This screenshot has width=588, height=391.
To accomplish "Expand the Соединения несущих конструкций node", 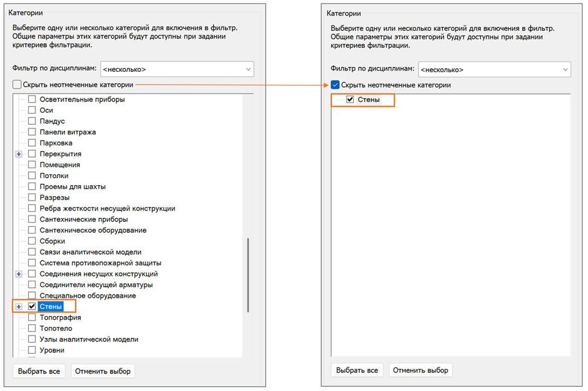I will point(19,274).
